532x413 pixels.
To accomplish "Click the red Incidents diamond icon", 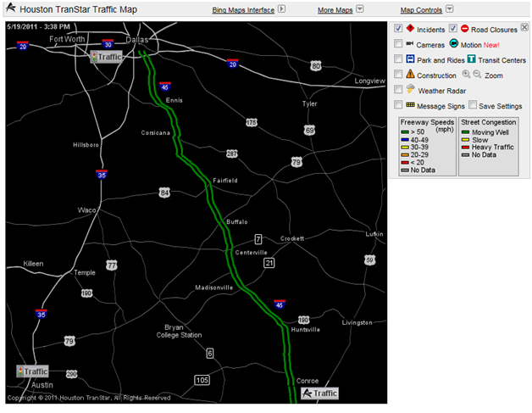I will point(410,28).
